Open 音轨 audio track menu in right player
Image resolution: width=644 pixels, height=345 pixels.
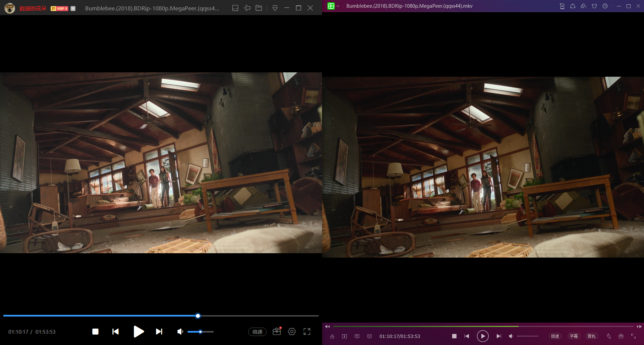pos(592,336)
